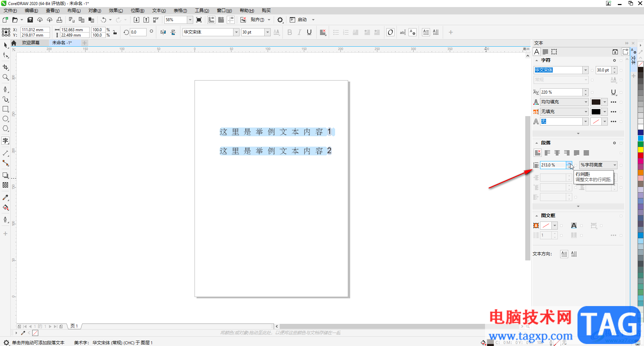Screen dimensions: 644x346
Task: Click the Print icon
Action: [59, 20]
